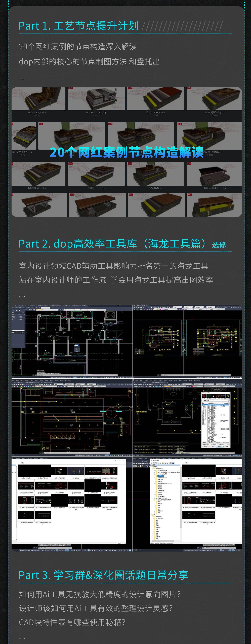Image resolution: width=251 pixels, height=644 pixels.
Task: Click the SKP badge on D-7地坎(1) file
Action: 130,164
